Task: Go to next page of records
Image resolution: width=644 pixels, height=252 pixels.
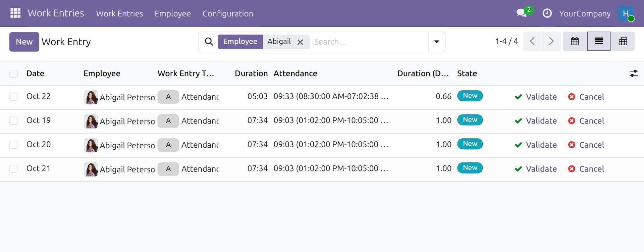Action: (551, 41)
